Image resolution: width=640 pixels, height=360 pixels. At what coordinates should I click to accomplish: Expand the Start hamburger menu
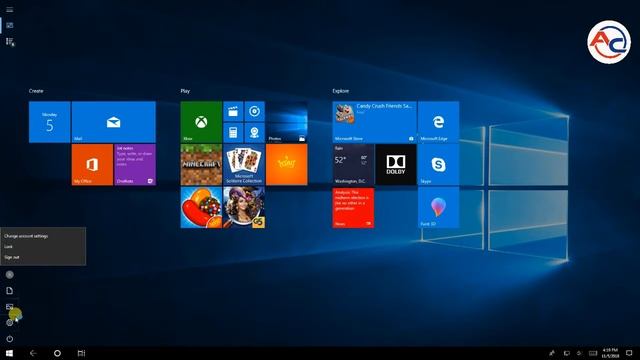point(9,9)
